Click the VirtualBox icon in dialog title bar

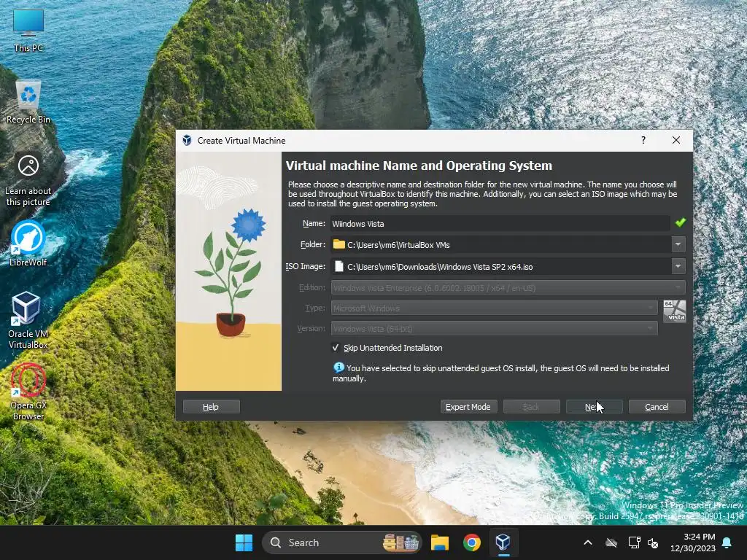tap(187, 141)
